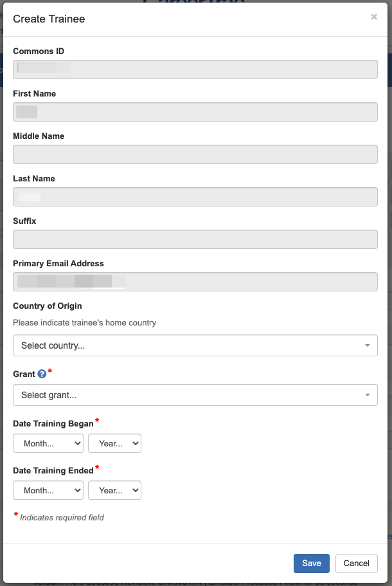Expand the Date Training Began month selector
Image resolution: width=392 pixels, height=586 pixels.
pyautogui.click(x=48, y=443)
